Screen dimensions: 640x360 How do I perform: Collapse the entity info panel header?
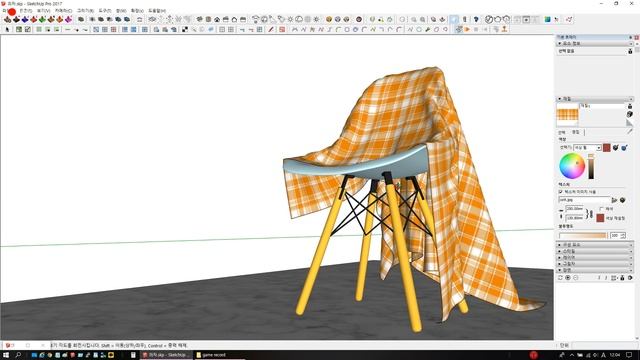pyautogui.click(x=594, y=43)
